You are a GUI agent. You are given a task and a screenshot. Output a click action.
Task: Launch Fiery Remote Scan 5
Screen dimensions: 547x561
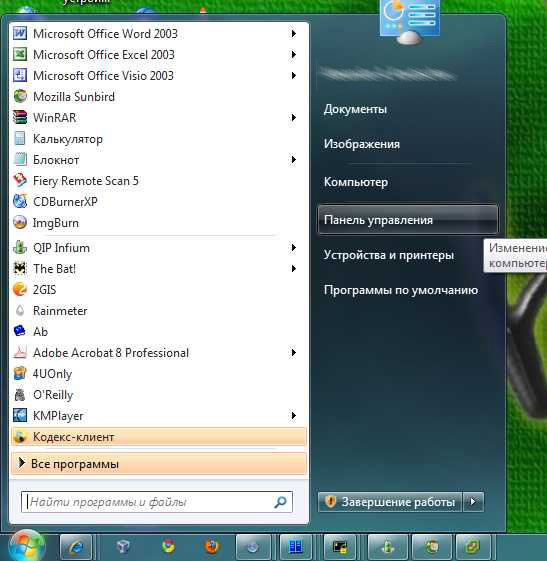[158, 181]
